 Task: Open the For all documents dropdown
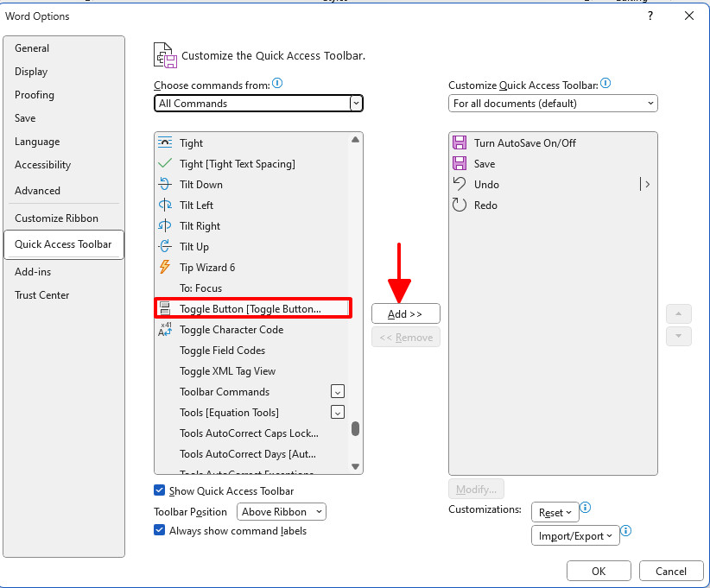tap(553, 104)
